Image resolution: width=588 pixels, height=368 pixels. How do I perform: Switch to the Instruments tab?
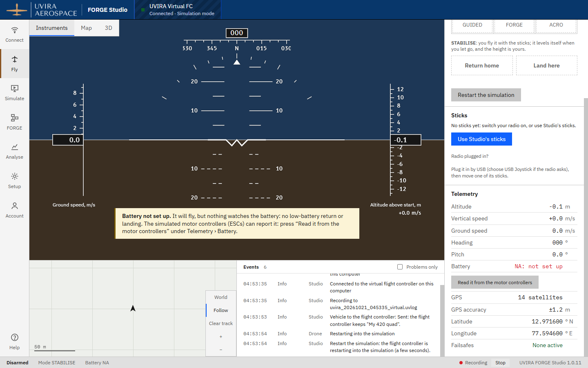coord(52,28)
